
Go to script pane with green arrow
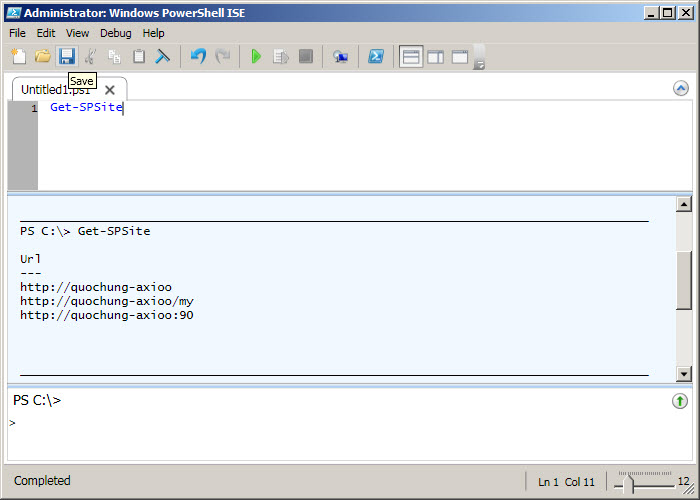(x=680, y=401)
